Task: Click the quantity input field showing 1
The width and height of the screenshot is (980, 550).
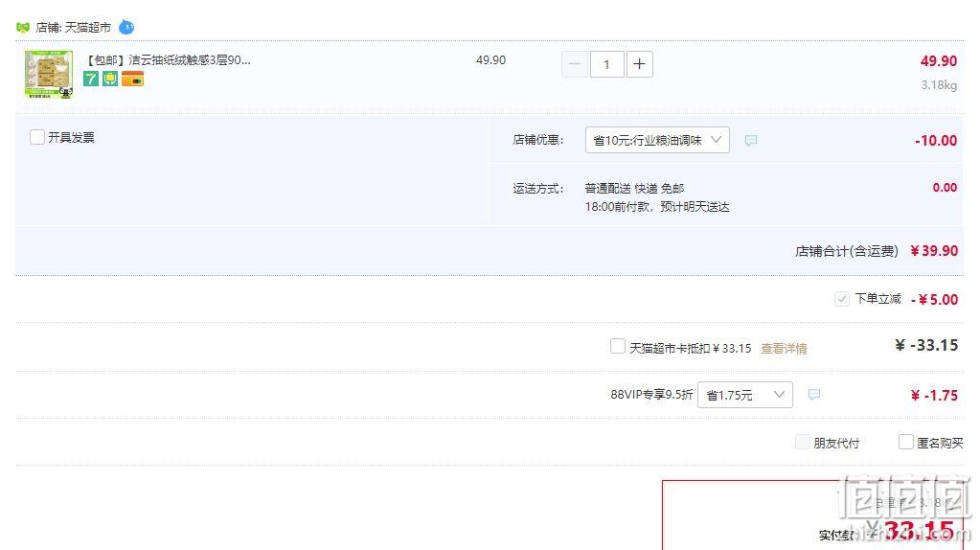Action: coord(606,64)
